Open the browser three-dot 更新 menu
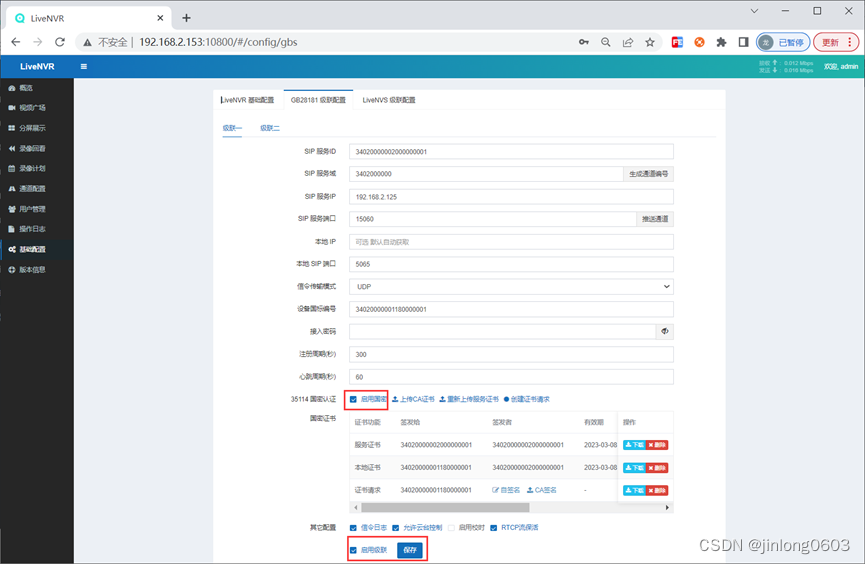The image size is (865, 564). click(x=850, y=42)
